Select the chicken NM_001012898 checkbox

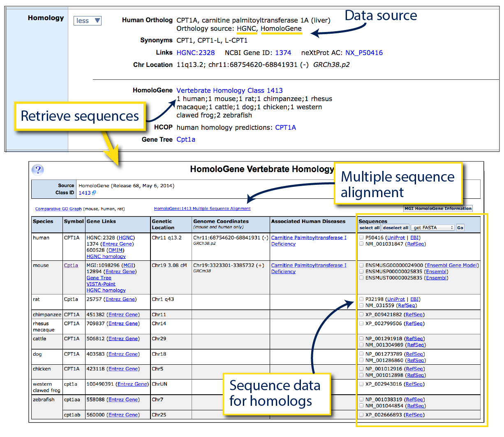pyautogui.click(x=361, y=375)
